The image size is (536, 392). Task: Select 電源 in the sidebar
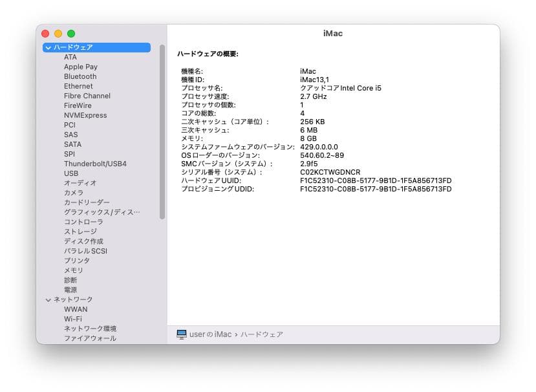69,289
